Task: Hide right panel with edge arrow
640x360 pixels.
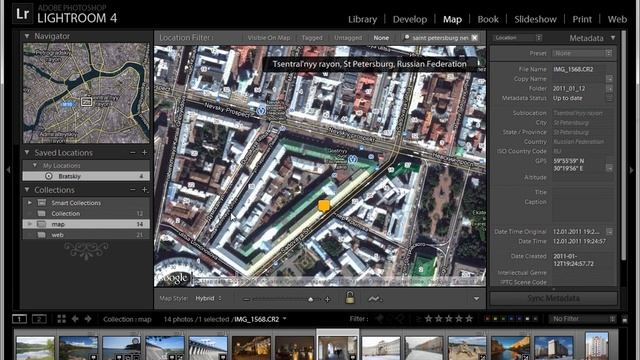Action: pyautogui.click(x=632, y=170)
